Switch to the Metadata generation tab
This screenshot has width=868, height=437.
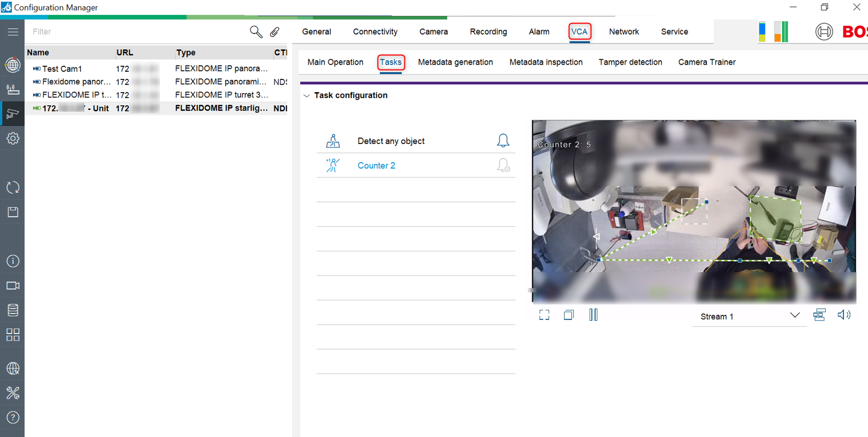click(x=455, y=62)
